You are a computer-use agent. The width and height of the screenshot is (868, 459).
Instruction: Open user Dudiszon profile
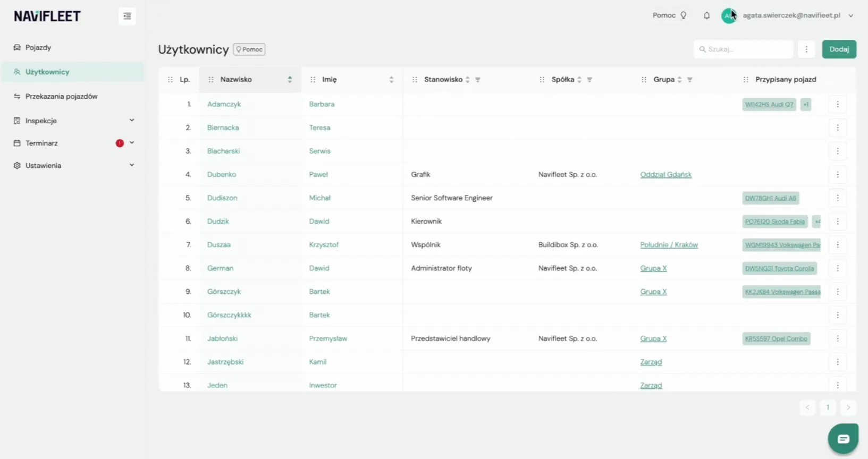[222, 198]
